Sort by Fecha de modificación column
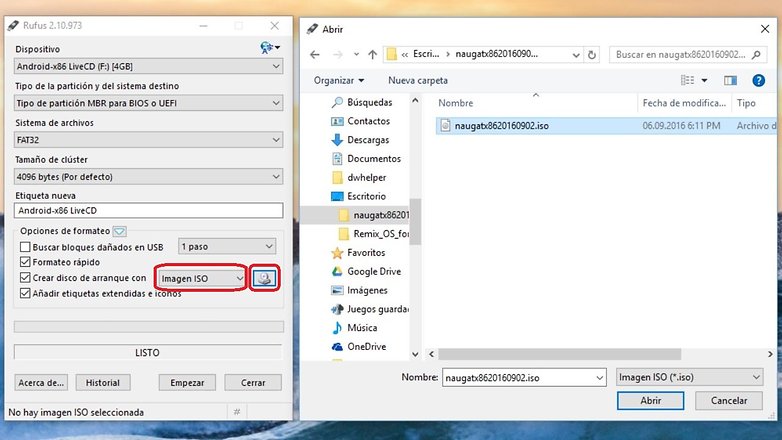This screenshot has width=782, height=440. tap(684, 103)
